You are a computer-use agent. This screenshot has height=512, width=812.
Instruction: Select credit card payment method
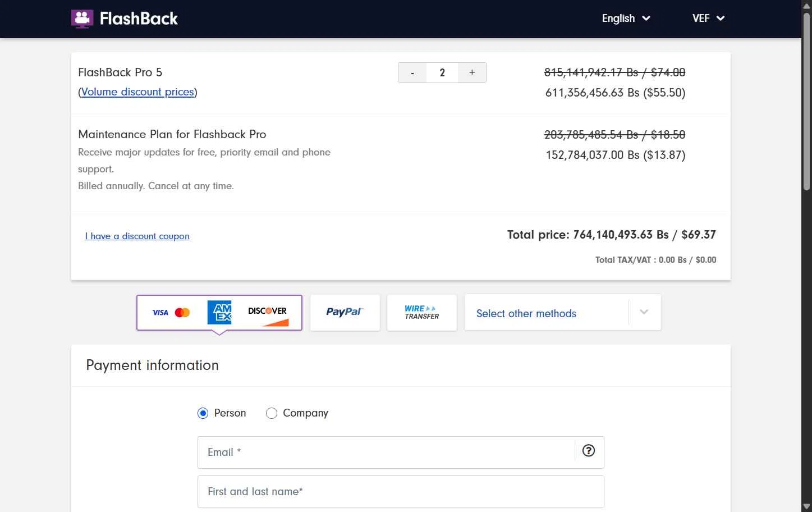click(219, 313)
